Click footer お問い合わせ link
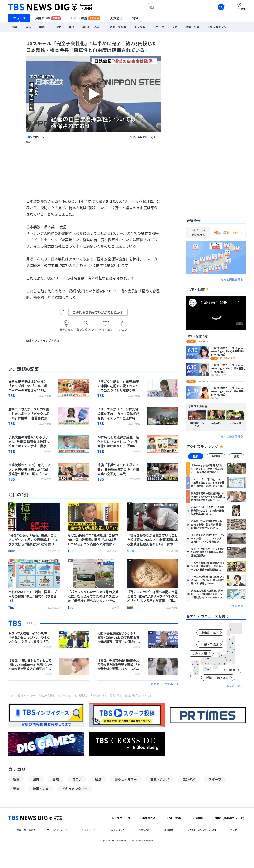The image size is (254, 868). coord(145,830)
